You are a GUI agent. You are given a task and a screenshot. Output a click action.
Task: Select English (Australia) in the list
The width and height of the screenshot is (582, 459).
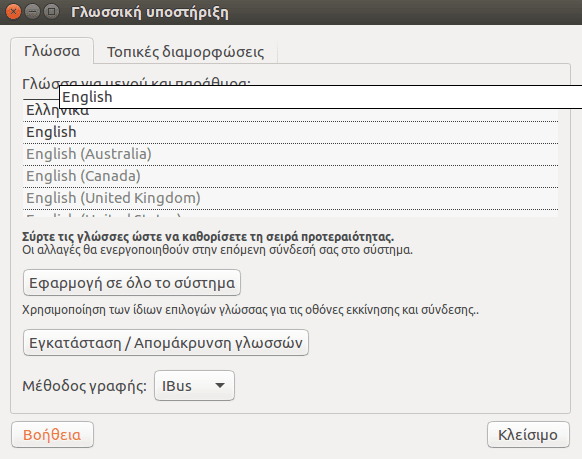click(x=290, y=154)
